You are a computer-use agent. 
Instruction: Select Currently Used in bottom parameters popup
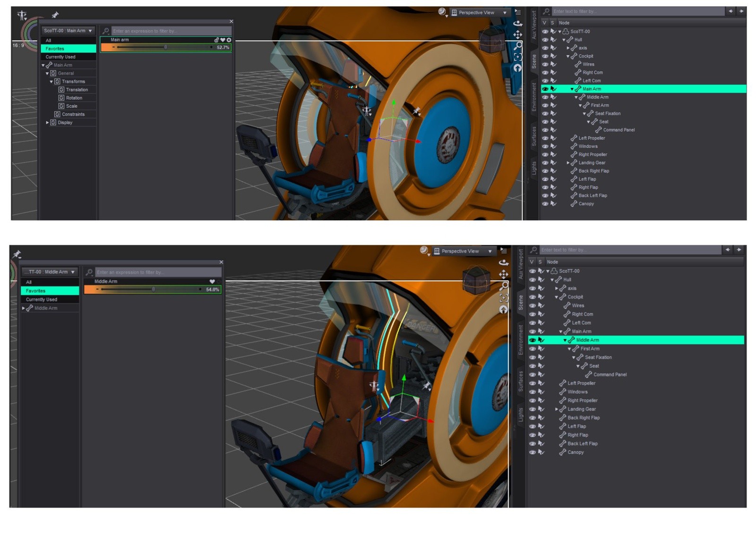pos(50,300)
